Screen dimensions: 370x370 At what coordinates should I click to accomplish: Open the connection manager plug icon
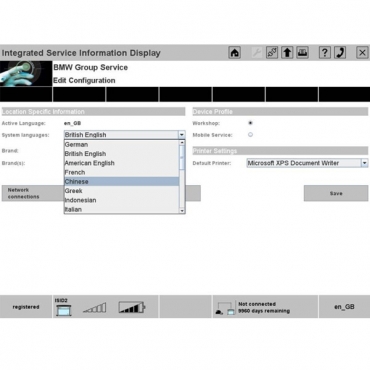pyautogui.click(x=272, y=53)
